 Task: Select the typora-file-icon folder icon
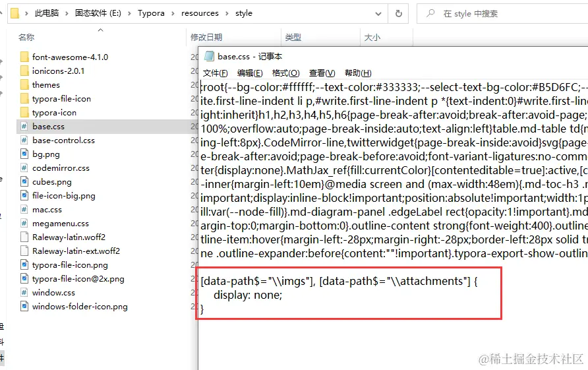tap(24, 99)
